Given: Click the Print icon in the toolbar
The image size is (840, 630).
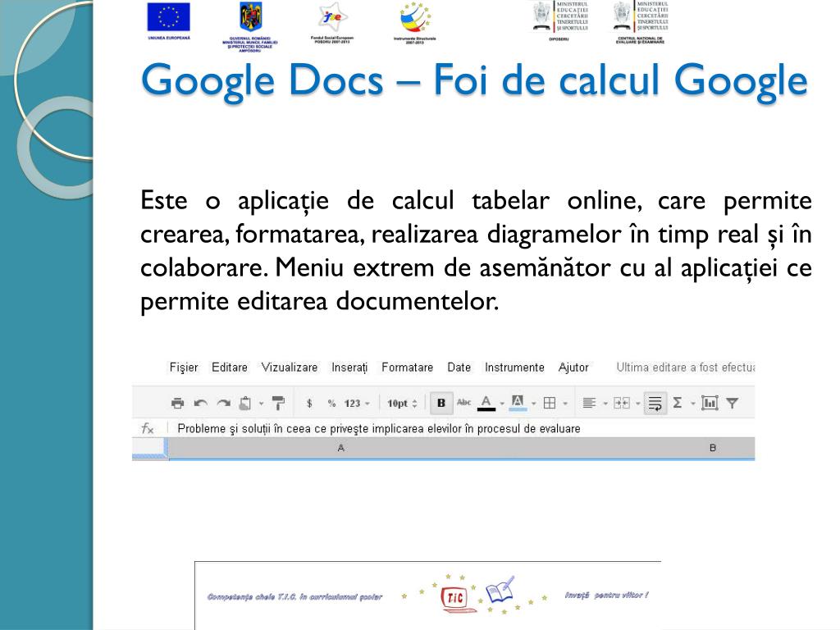Looking at the screenshot, I should coord(177,403).
